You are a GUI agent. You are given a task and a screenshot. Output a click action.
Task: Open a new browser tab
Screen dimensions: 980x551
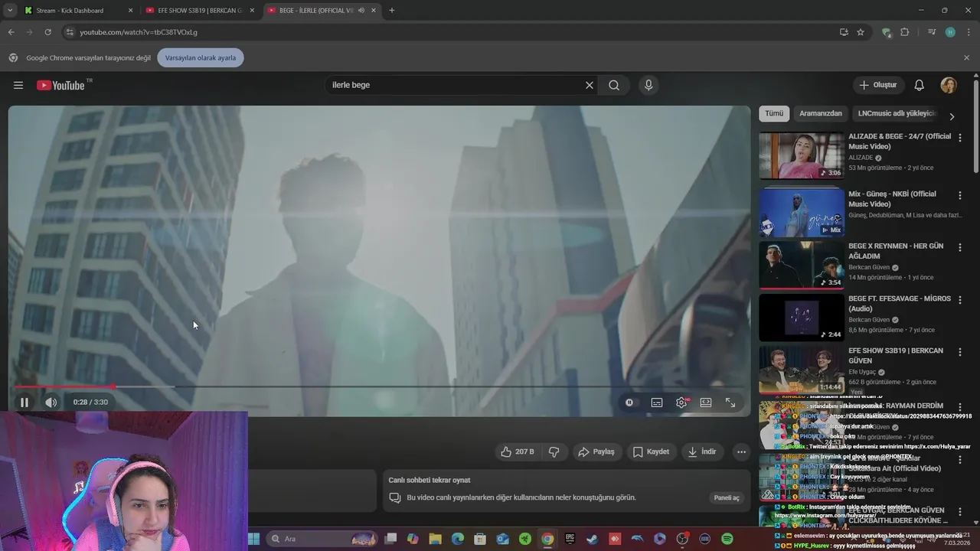(392, 11)
